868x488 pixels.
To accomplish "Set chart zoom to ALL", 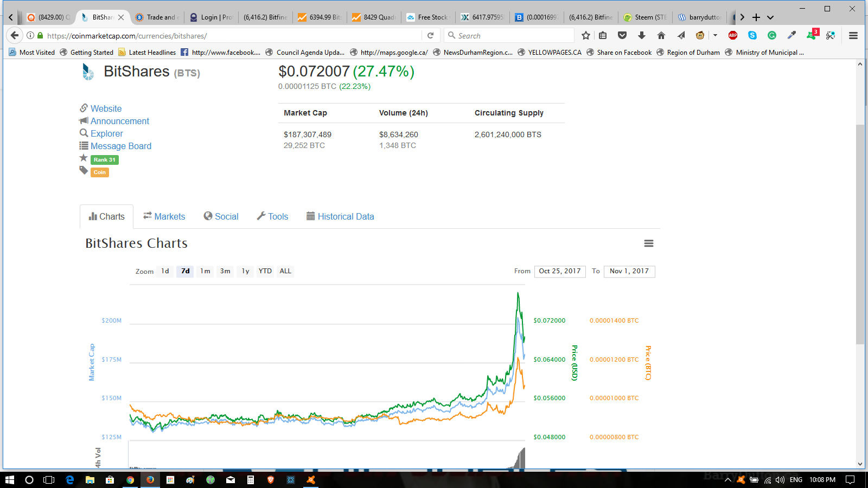I will [x=285, y=271].
